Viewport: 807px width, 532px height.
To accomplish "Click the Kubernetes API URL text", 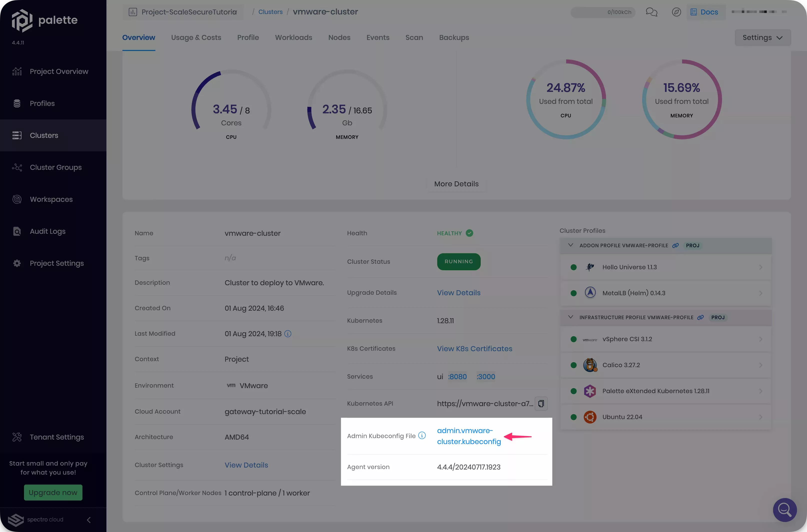I will click(x=485, y=403).
